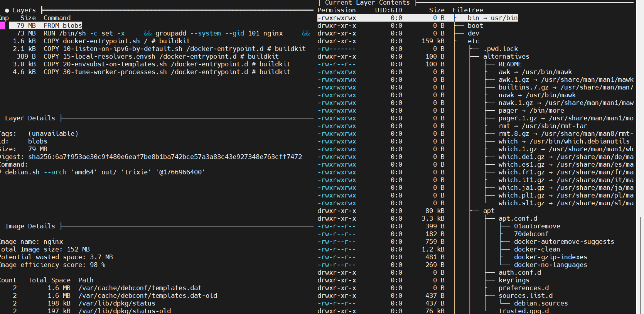Select the debian.sources file entry
The width and height of the screenshot is (644, 314).
(x=541, y=303)
